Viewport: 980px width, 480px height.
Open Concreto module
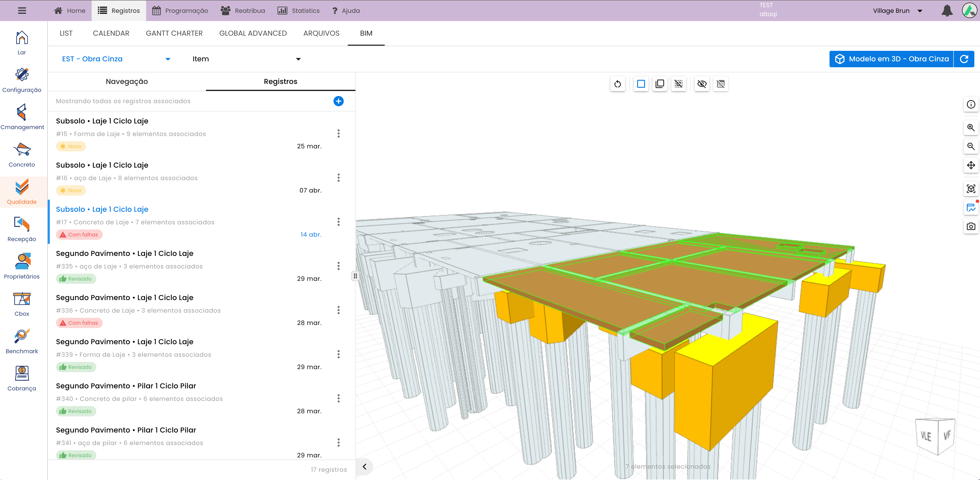point(22,155)
